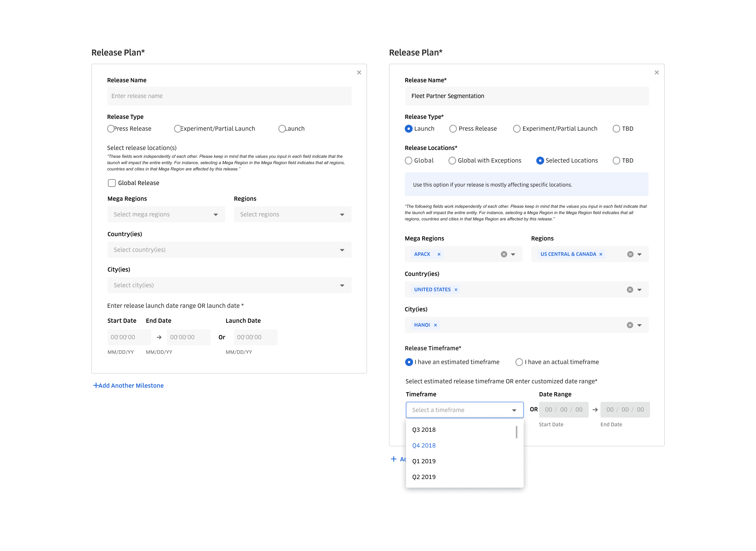756x551 pixels.
Task: Choose Selected Locations option
Action: click(540, 160)
